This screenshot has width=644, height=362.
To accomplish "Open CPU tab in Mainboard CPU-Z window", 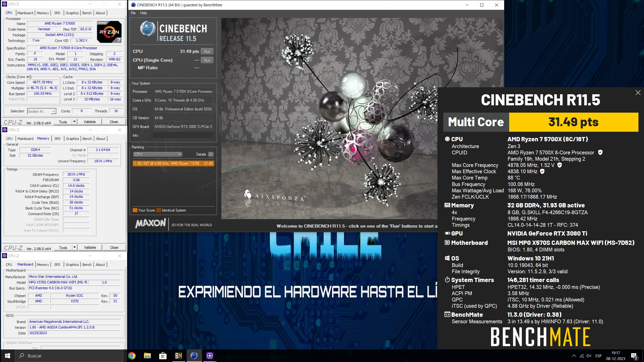I will coord(9,265).
